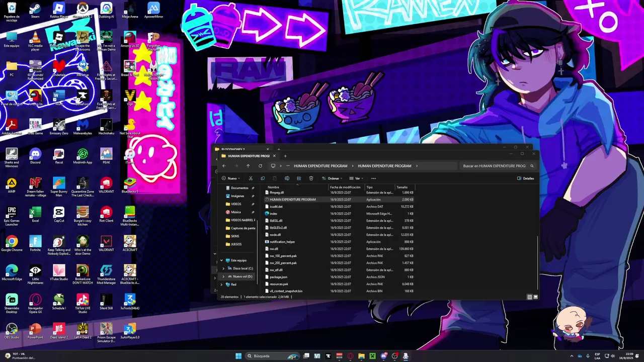
Task: Switch to the BLOODMONEY 2 window tab
Action: [x=243, y=149]
